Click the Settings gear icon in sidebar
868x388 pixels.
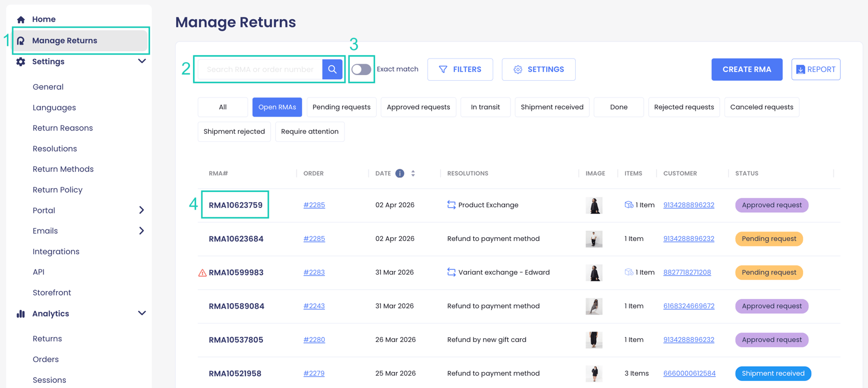click(x=21, y=62)
